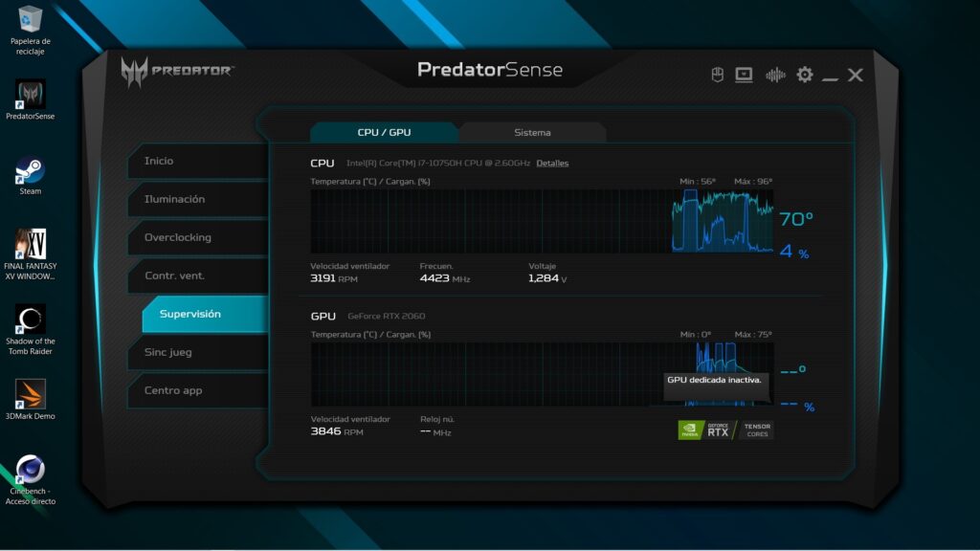Open the Sinc jueg sidebar section
The image size is (980, 551).
[x=198, y=352]
